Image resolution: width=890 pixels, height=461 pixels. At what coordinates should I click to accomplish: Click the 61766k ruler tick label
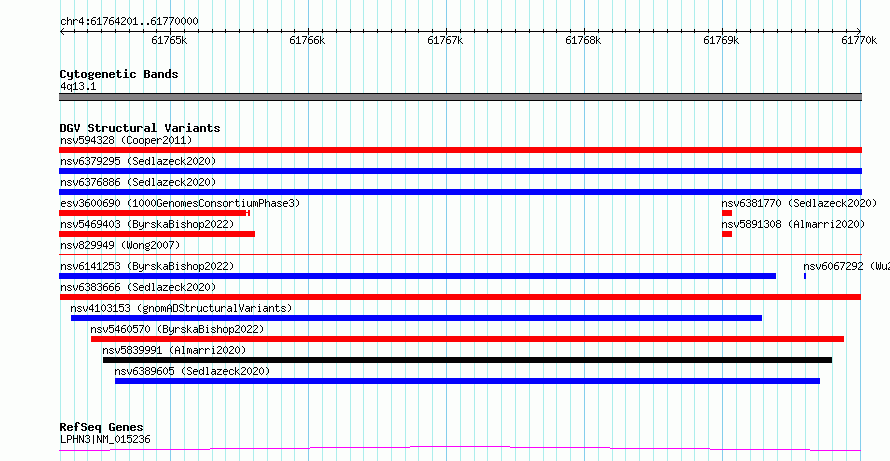pyautogui.click(x=308, y=40)
